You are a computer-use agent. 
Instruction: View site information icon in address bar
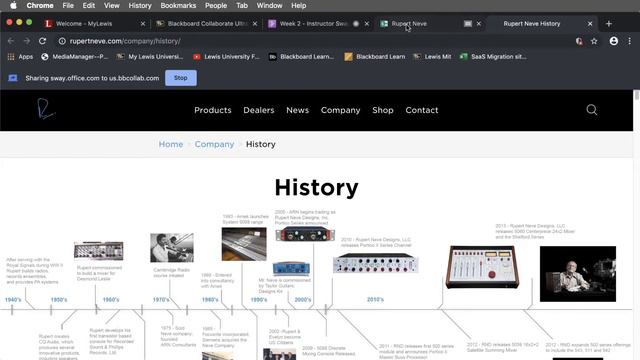pyautogui.click(x=62, y=41)
